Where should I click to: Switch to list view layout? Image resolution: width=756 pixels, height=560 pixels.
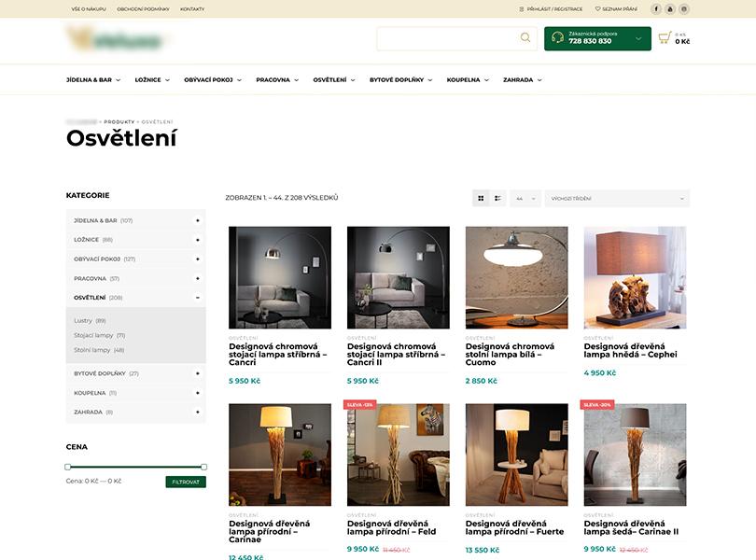(x=497, y=198)
